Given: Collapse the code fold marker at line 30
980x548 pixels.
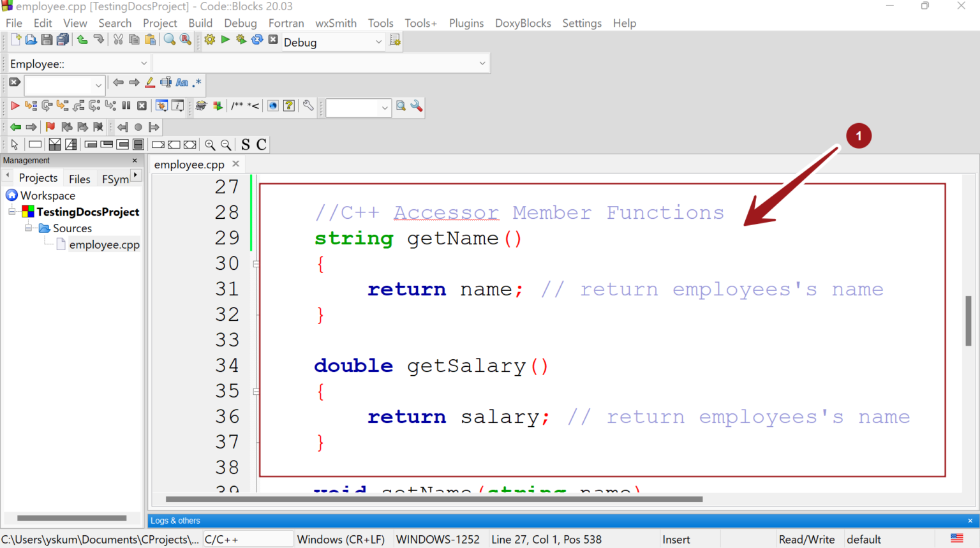Looking at the screenshot, I should click(x=256, y=263).
